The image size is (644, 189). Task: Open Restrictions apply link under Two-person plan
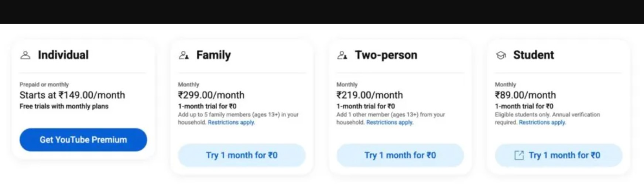390,122
